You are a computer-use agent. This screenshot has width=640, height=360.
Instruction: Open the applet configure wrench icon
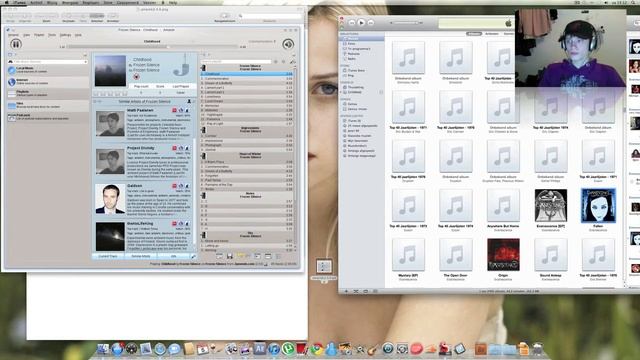[193, 256]
